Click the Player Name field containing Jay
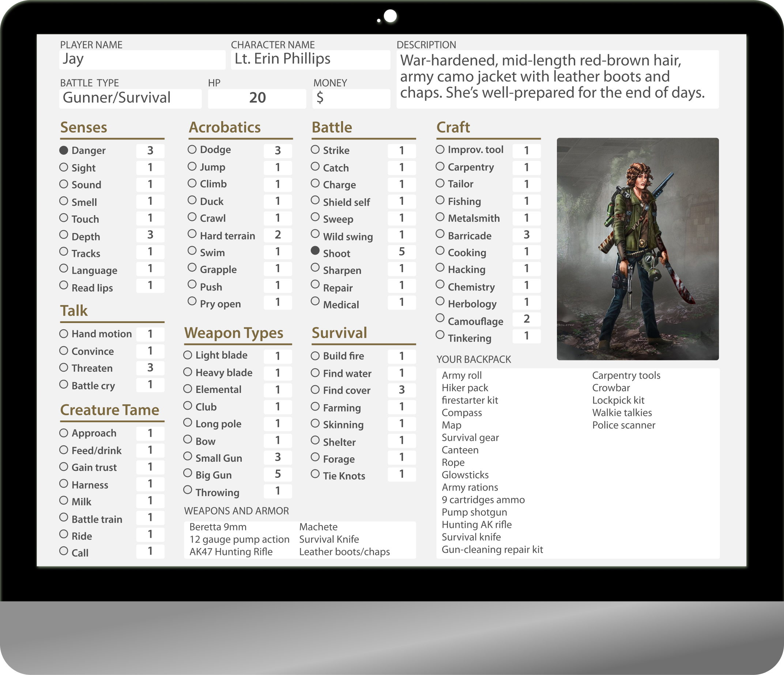This screenshot has width=784, height=675. (142, 60)
